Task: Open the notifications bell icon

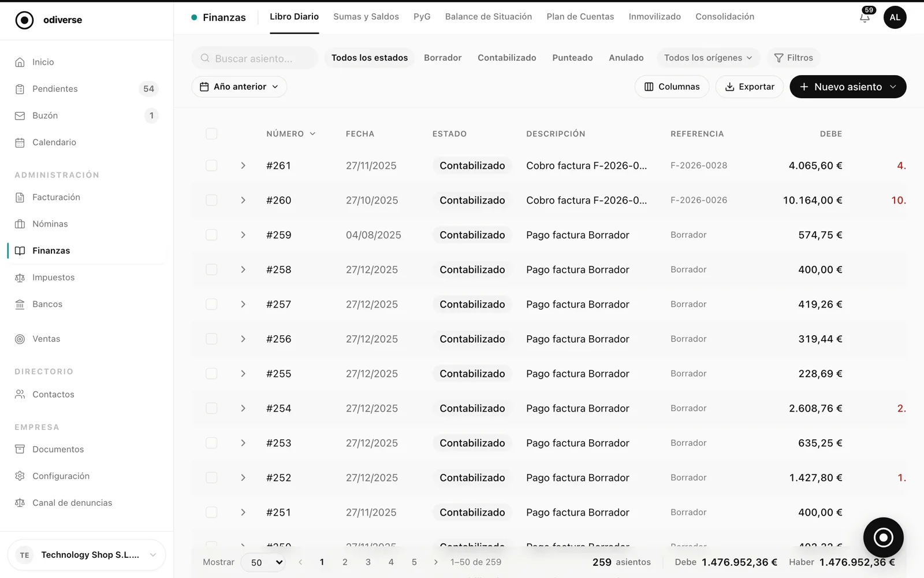Action: point(865,17)
